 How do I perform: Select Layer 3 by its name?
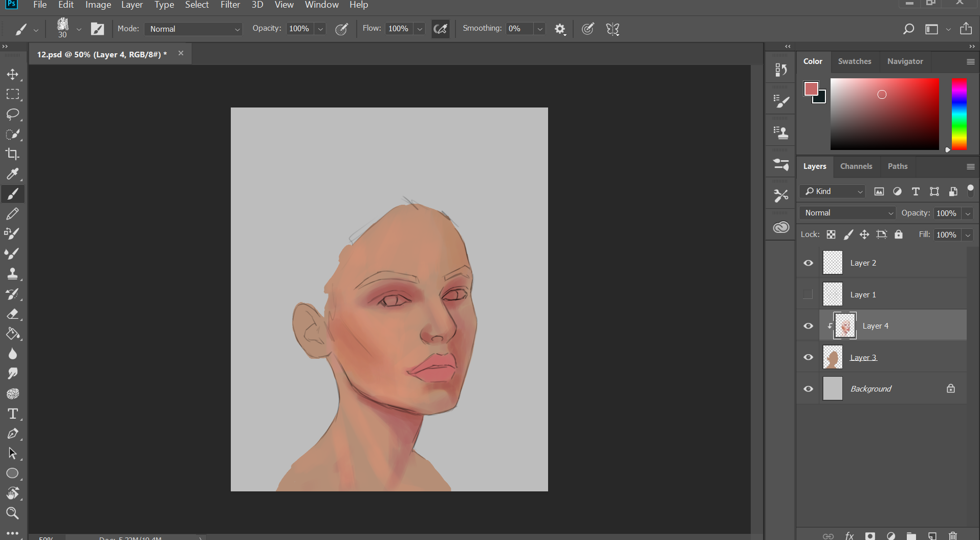tap(863, 358)
